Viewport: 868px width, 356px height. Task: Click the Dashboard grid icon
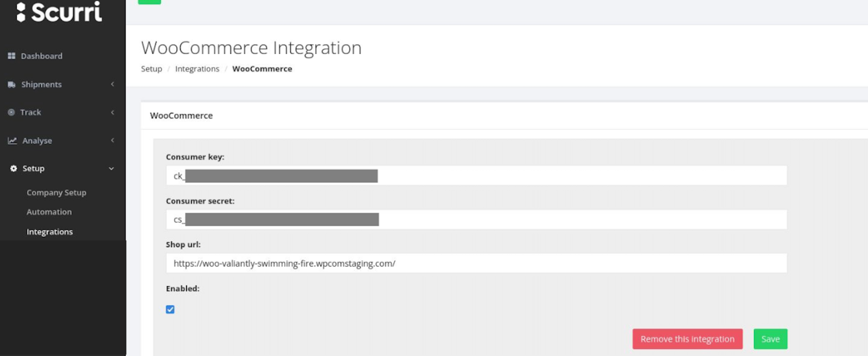point(11,56)
